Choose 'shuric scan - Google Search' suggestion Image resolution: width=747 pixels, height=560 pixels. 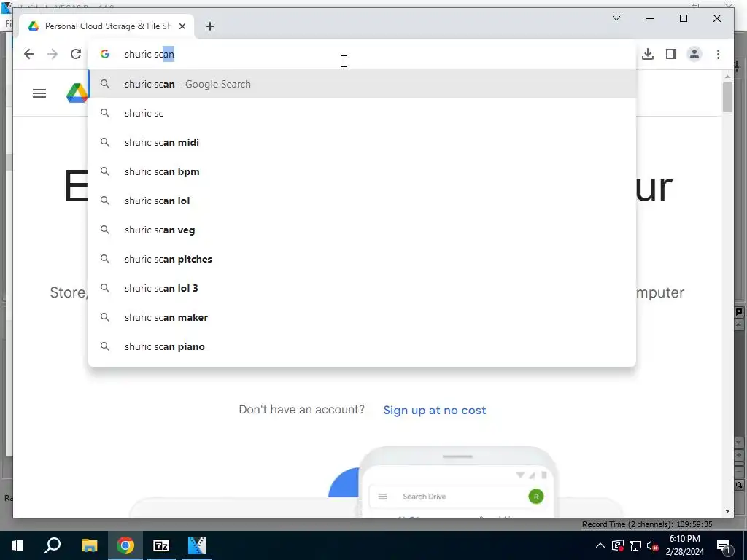(362, 84)
